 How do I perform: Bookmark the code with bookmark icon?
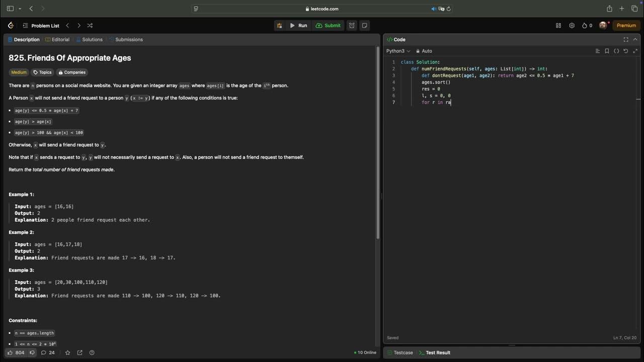(607, 51)
